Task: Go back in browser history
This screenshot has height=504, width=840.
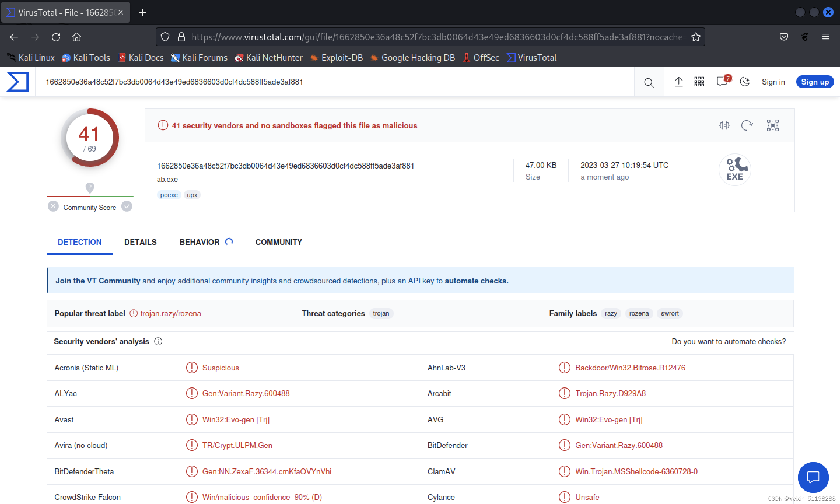Action: click(x=14, y=37)
